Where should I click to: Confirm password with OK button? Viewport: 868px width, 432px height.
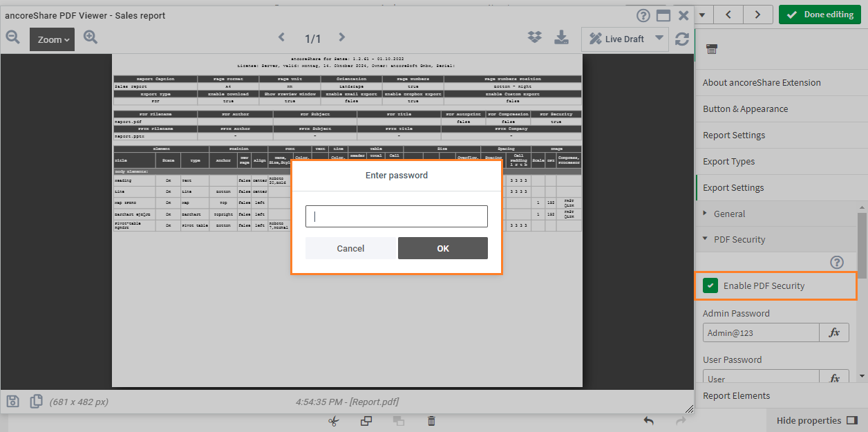(443, 248)
